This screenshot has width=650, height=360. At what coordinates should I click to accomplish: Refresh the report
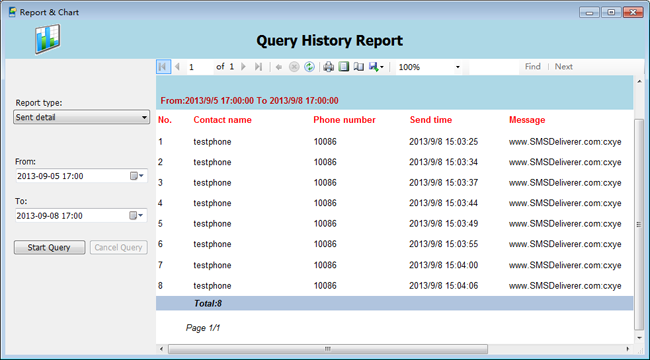click(309, 67)
